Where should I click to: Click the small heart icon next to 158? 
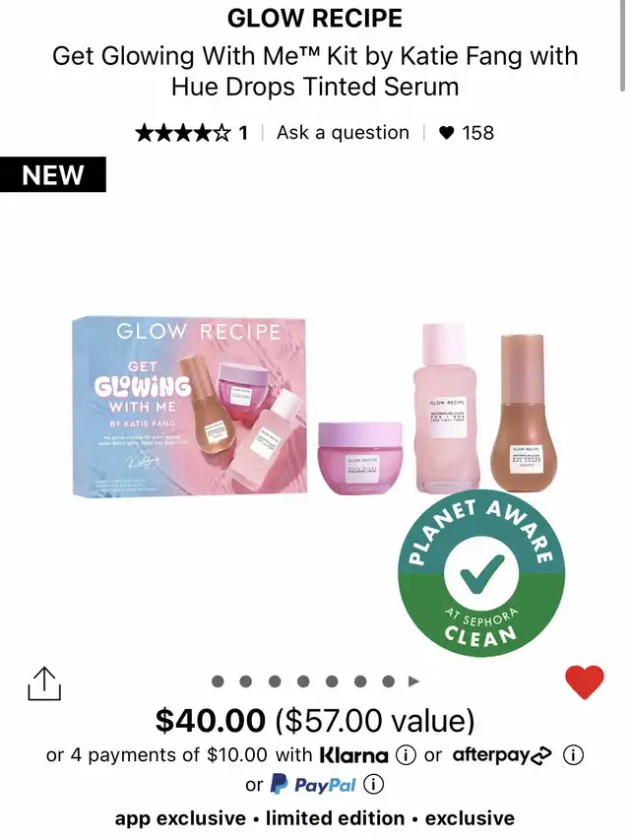click(446, 132)
